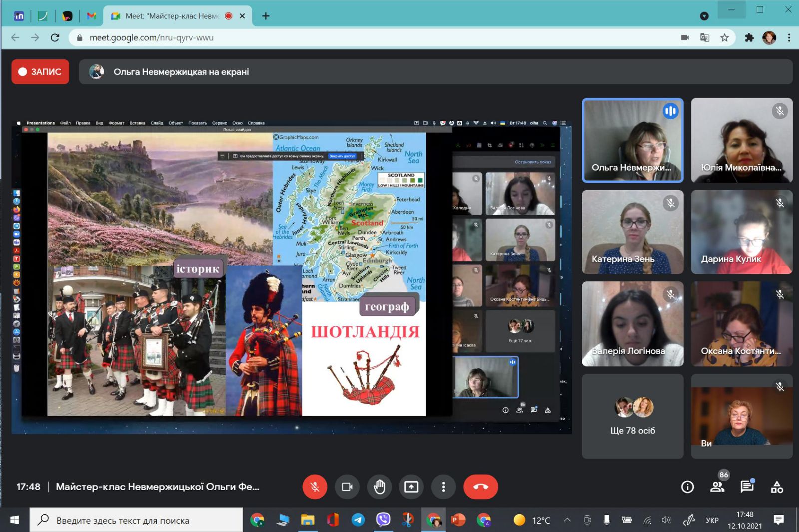Click the Present now screen share icon
This screenshot has height=532, width=799.
pos(411,487)
